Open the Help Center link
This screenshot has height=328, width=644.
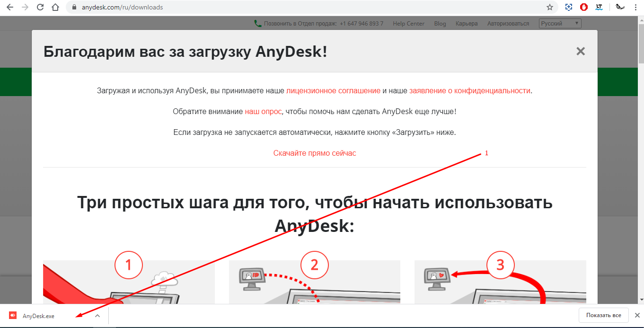point(408,23)
